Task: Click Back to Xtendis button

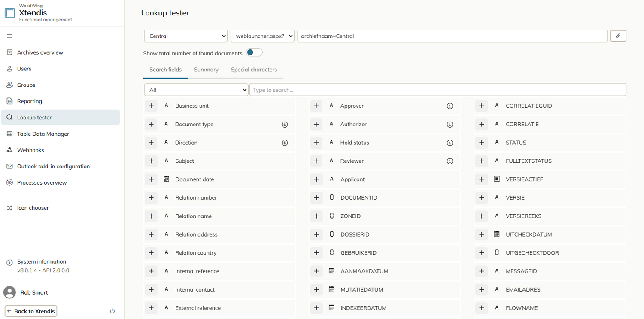Action: pos(31,311)
